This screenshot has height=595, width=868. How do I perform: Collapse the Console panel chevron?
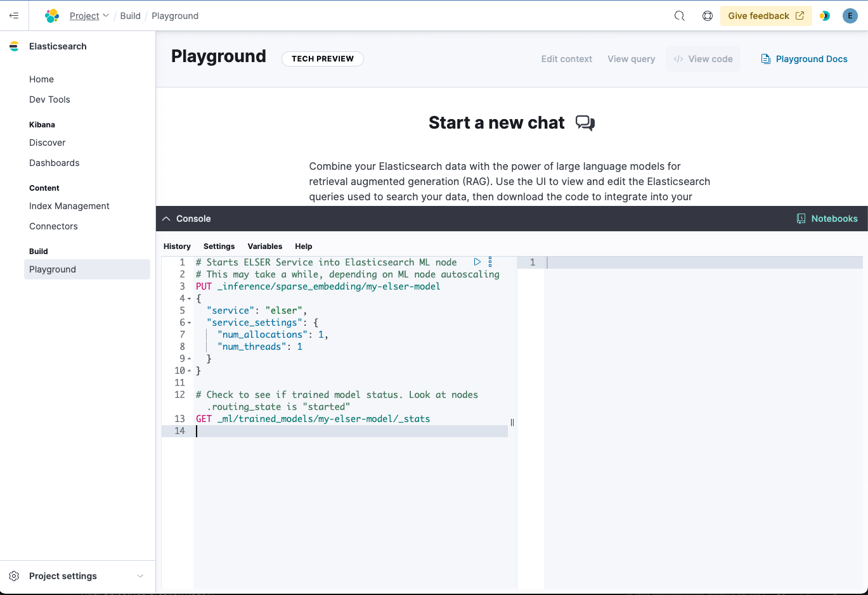point(166,219)
